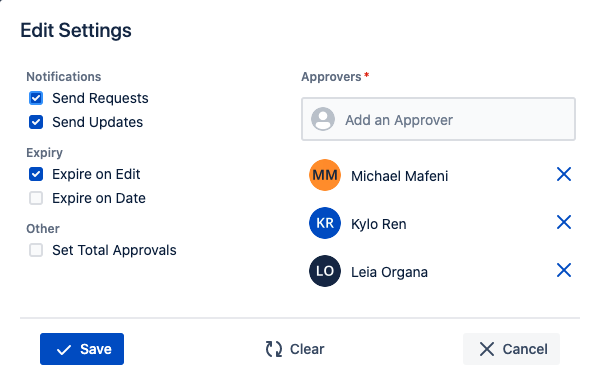The image size is (596, 382).
Task: Remove Leia Organa with X icon
Action: tap(564, 271)
